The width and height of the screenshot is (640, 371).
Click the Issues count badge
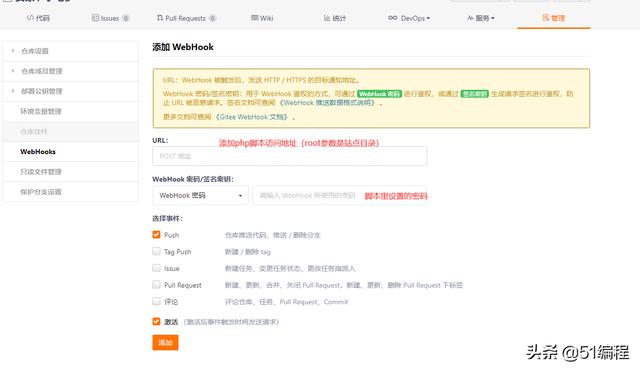coord(125,18)
